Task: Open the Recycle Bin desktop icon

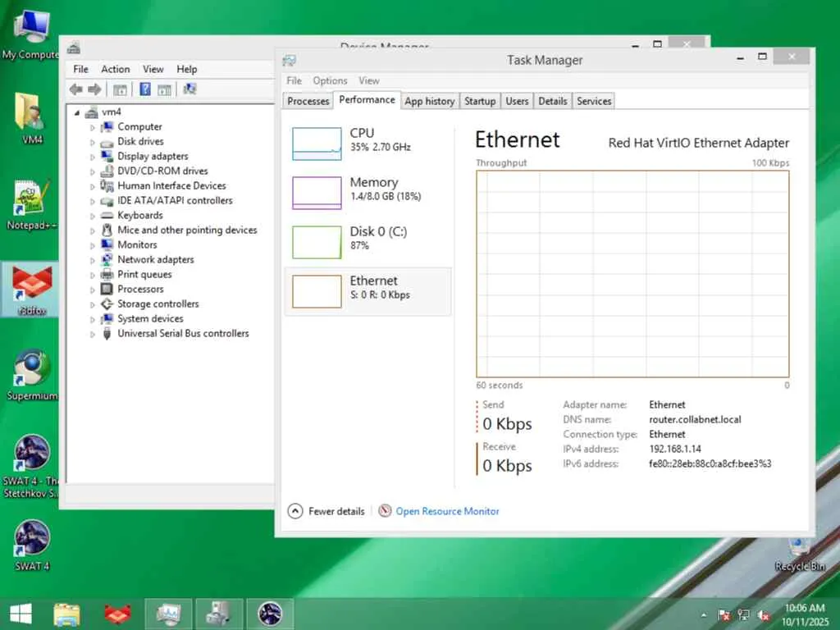Action: coord(800,555)
